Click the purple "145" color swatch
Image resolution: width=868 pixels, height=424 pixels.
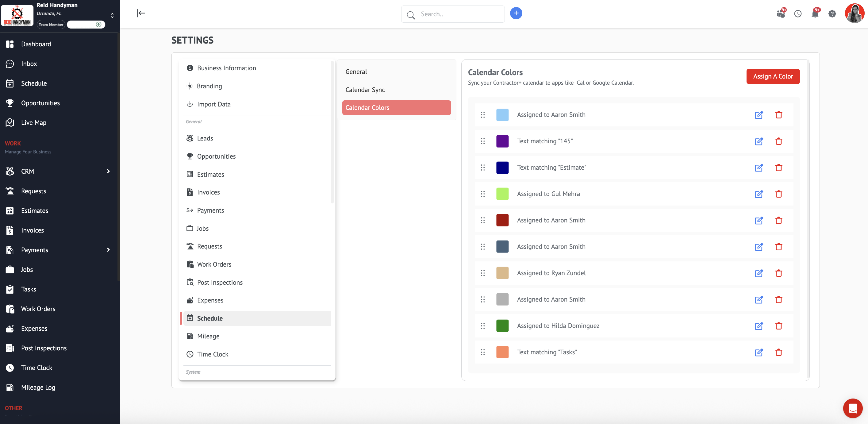pos(502,141)
